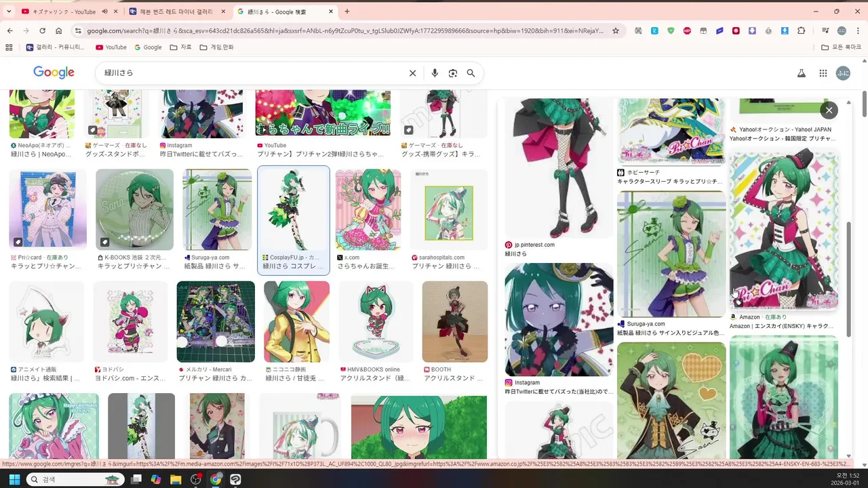Open File Explorer from taskbar
Viewport: 868px width, 488px height.
coord(176,479)
